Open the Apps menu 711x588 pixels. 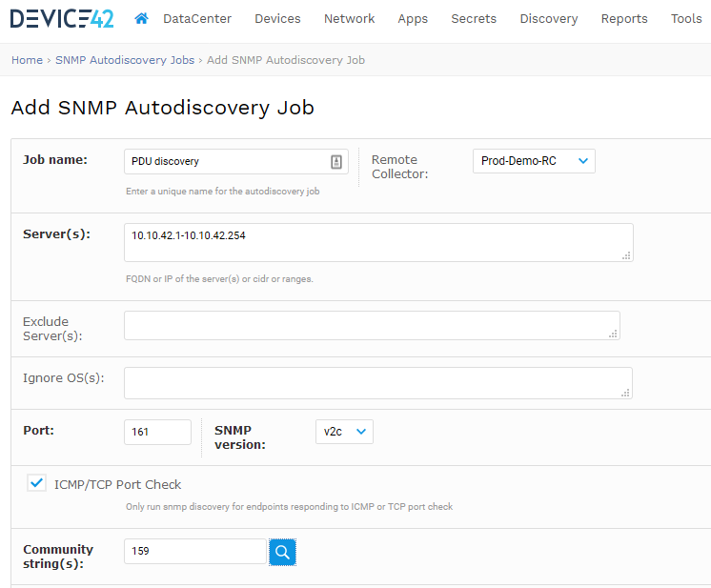pos(413,19)
